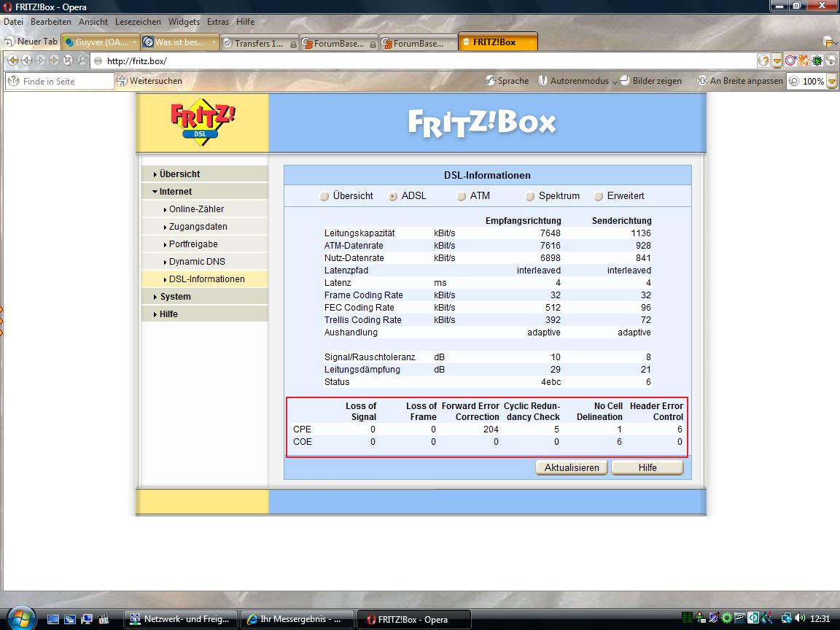Screen dimensions: 840x630
Task: Click the Sprache voice icon
Action: (x=490, y=81)
